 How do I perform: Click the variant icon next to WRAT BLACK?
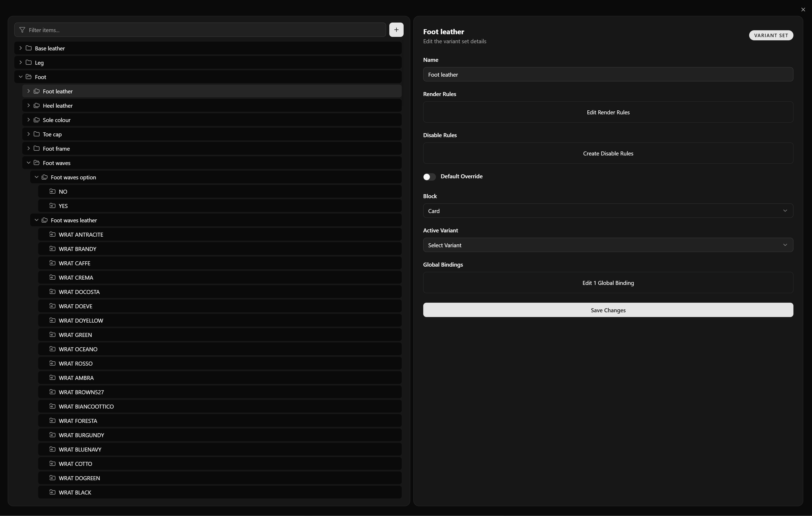coord(53,492)
